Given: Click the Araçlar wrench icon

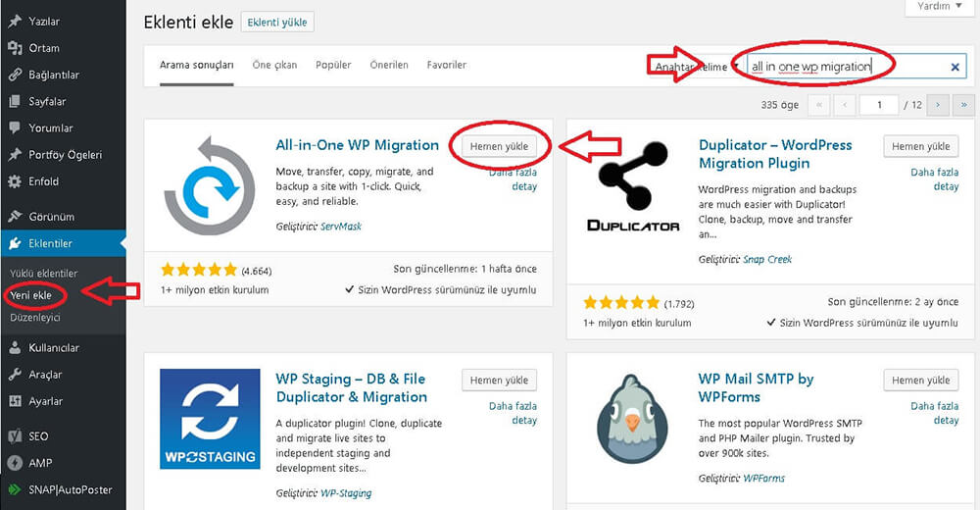Looking at the screenshot, I should (15, 375).
